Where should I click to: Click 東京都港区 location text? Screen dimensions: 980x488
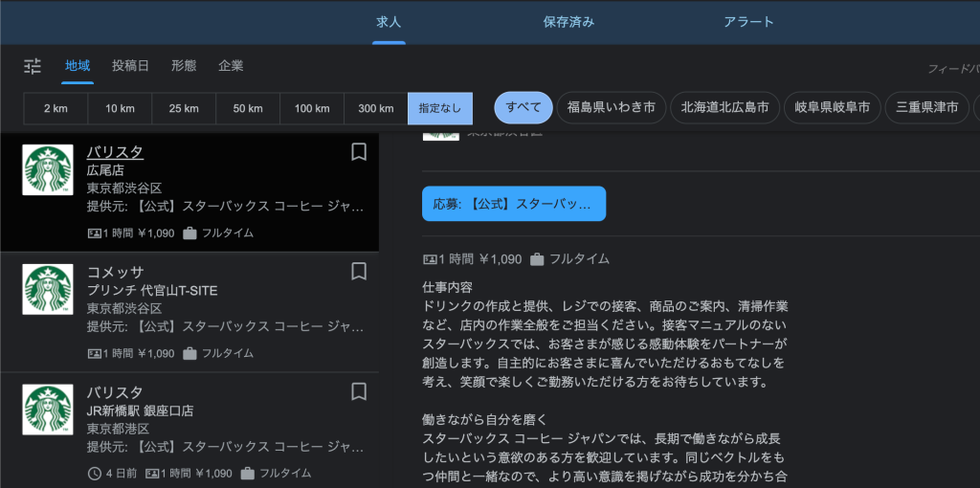[118, 430]
